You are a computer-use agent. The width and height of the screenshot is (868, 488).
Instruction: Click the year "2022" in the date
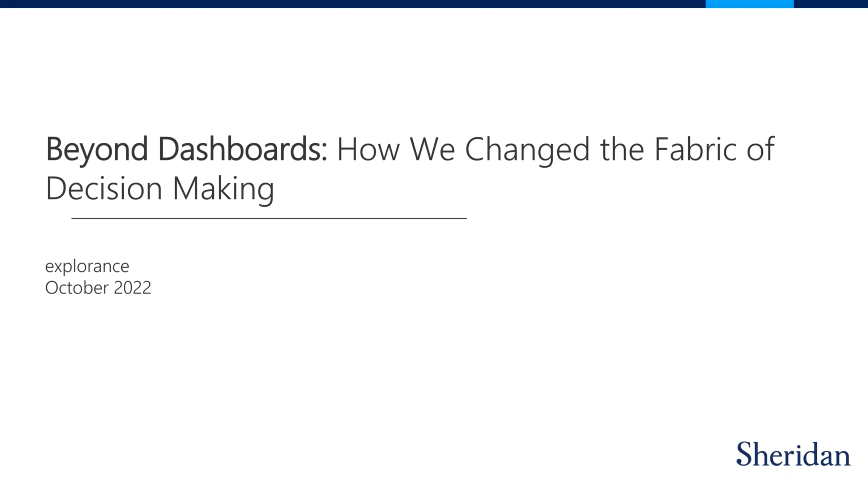(x=132, y=288)
